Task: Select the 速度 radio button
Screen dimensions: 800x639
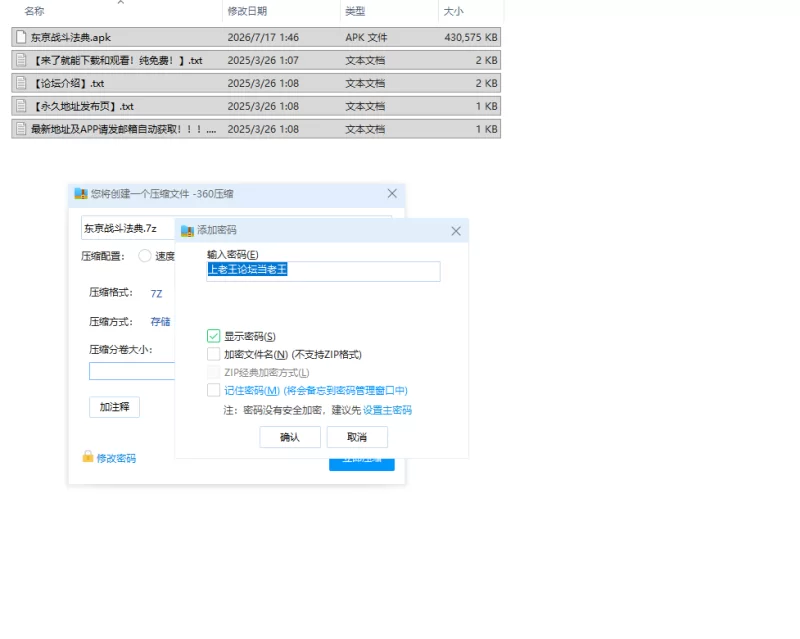Action: pos(145,256)
